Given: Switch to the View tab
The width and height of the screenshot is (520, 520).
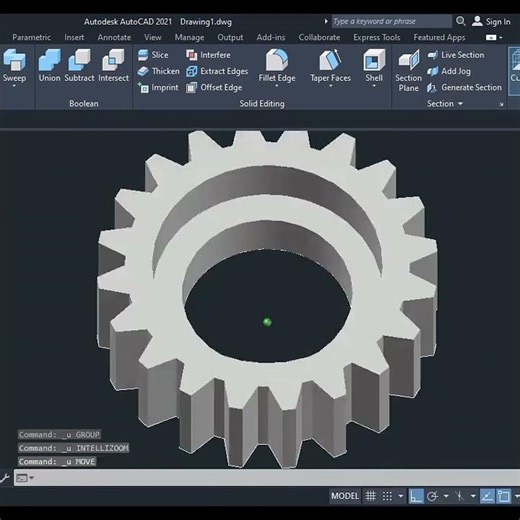Looking at the screenshot, I should [153, 37].
